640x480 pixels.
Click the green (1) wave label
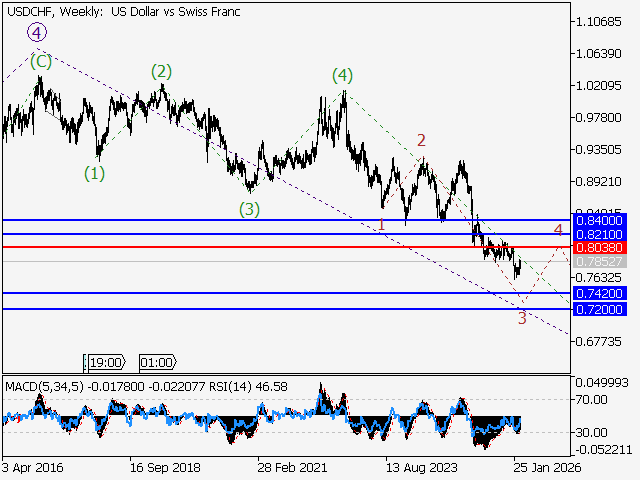pyautogui.click(x=94, y=172)
